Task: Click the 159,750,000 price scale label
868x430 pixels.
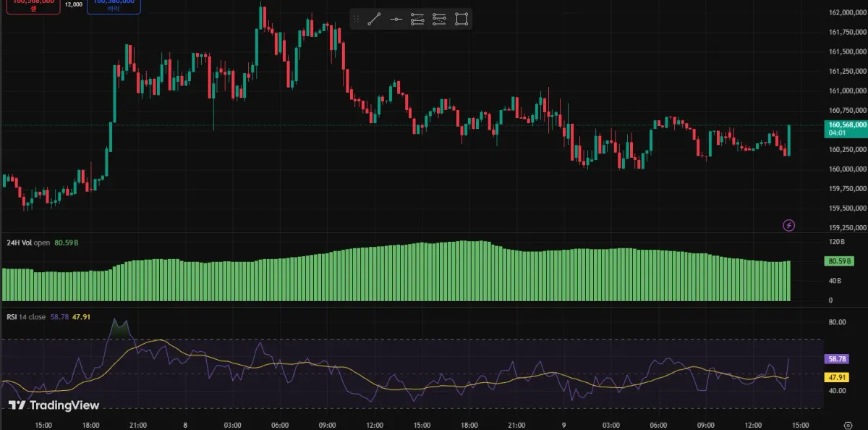Action: [848, 189]
